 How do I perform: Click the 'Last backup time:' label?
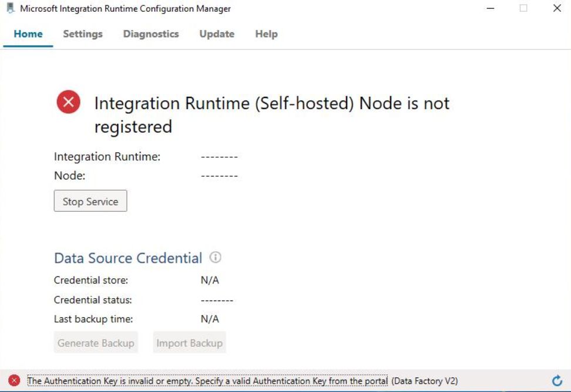pyautogui.click(x=93, y=319)
